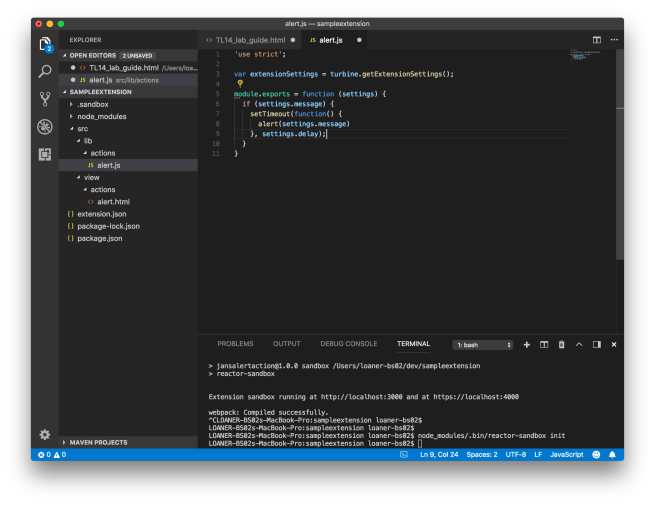Toggle the terminal panel position
The height and width of the screenshot is (505, 655).
pos(597,344)
